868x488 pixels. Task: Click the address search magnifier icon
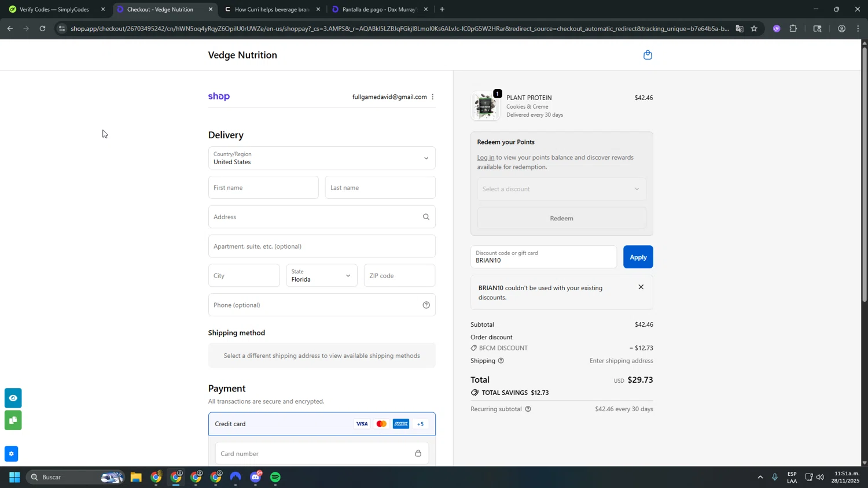(x=426, y=217)
